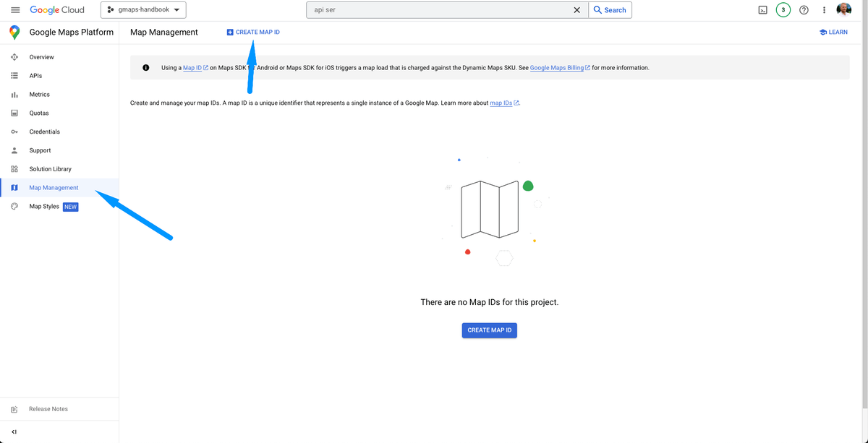This screenshot has width=868, height=443.
Task: Click the Support person icon
Action: point(14,150)
